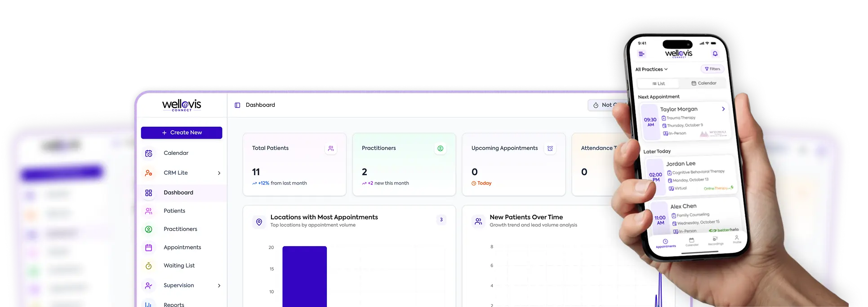The height and width of the screenshot is (307, 868).
Task: Click the Appointments icon in sidebar
Action: (149, 248)
